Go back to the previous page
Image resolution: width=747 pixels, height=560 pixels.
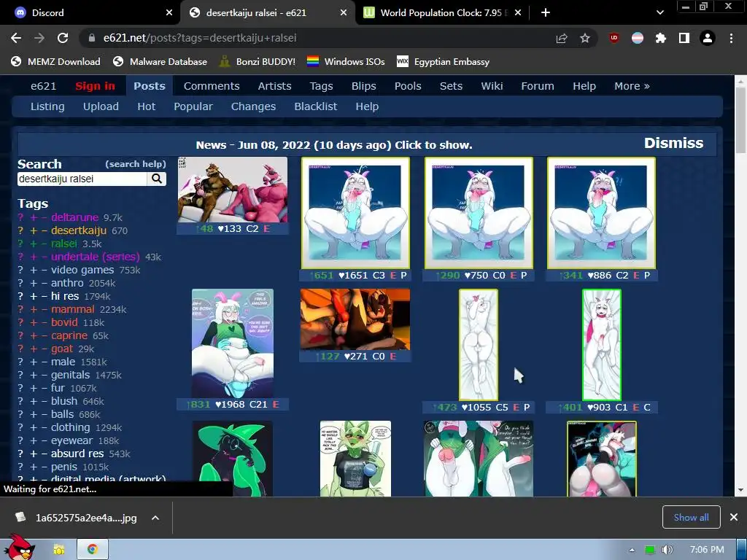click(16, 38)
